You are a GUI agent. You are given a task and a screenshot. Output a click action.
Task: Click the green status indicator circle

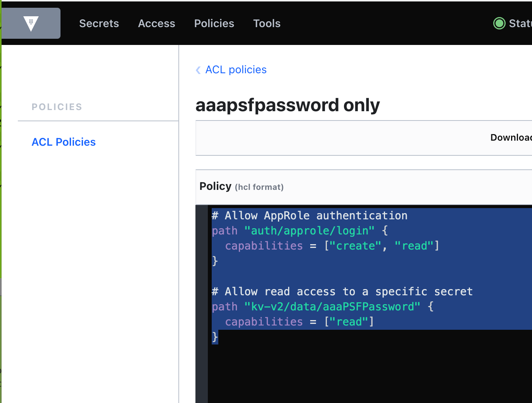pos(499,23)
